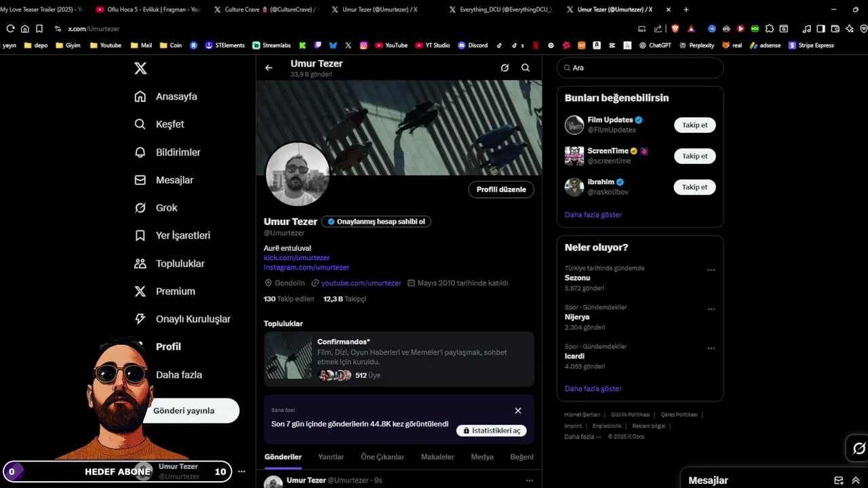Click Profili düzenle button
The image size is (868, 488).
[501, 190]
